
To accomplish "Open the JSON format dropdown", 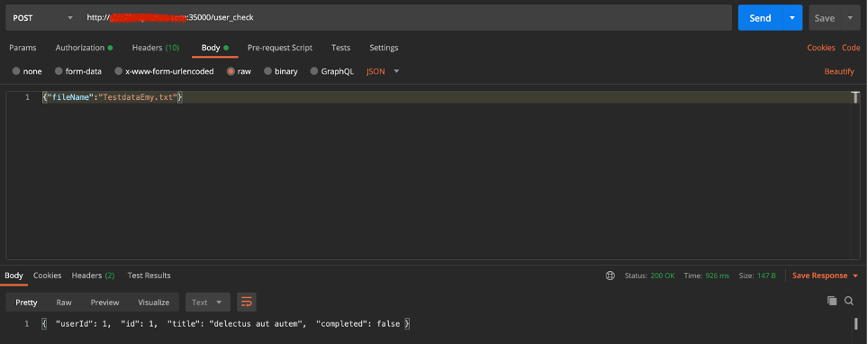I will [383, 71].
